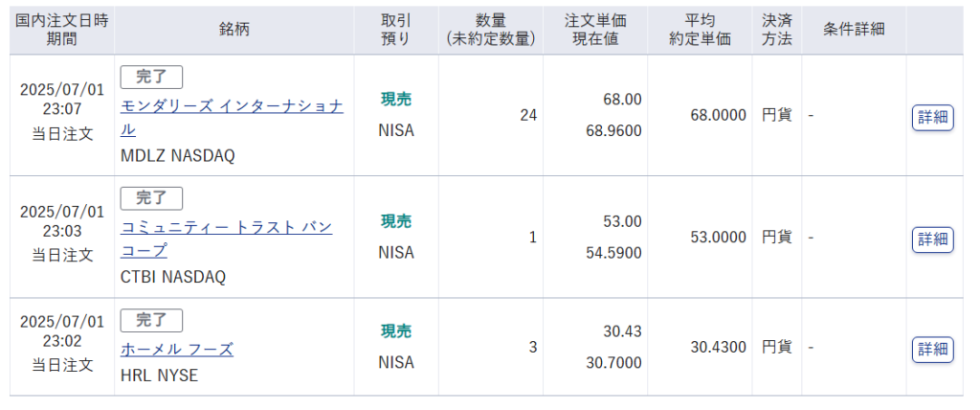Click the 国内注文日時 column header
The image size is (980, 410).
point(62,30)
